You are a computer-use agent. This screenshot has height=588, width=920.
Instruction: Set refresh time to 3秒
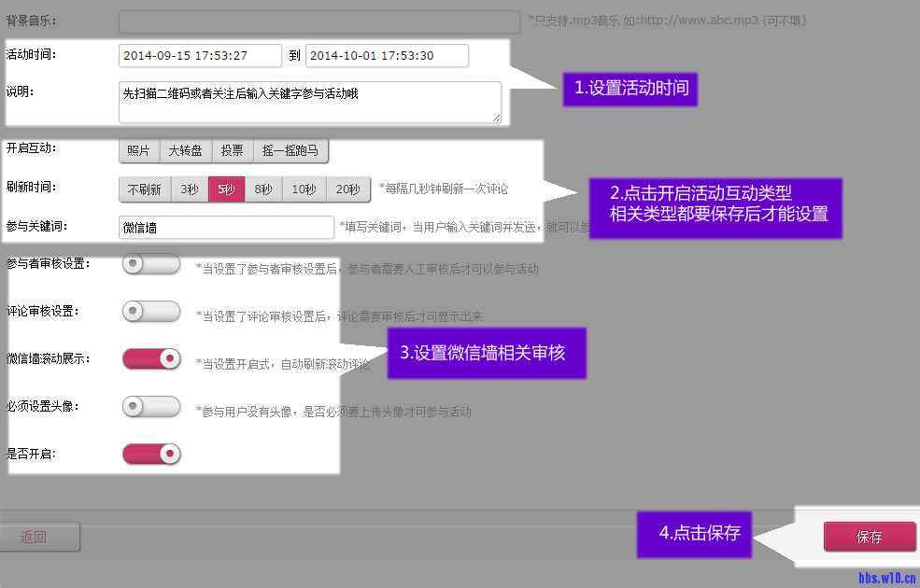tap(190, 189)
